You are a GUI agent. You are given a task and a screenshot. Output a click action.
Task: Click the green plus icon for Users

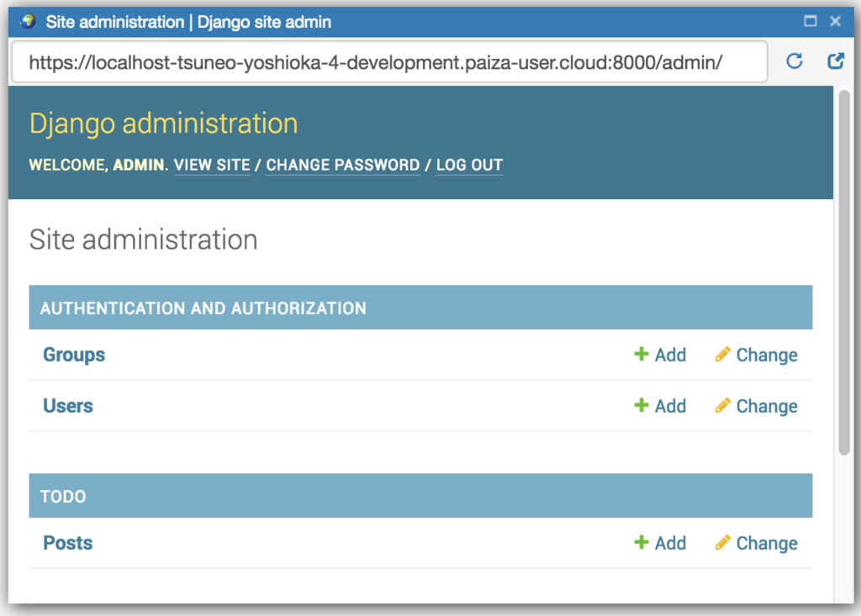(641, 405)
